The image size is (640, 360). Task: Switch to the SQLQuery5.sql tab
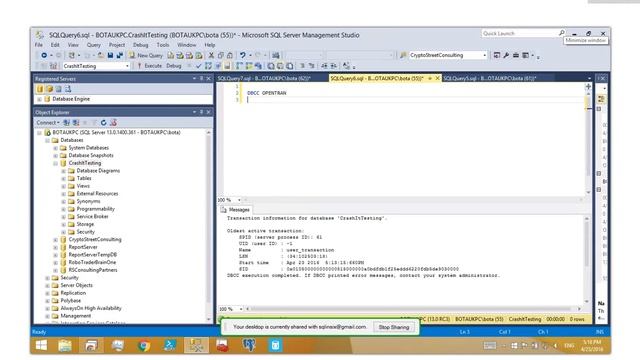(490, 78)
